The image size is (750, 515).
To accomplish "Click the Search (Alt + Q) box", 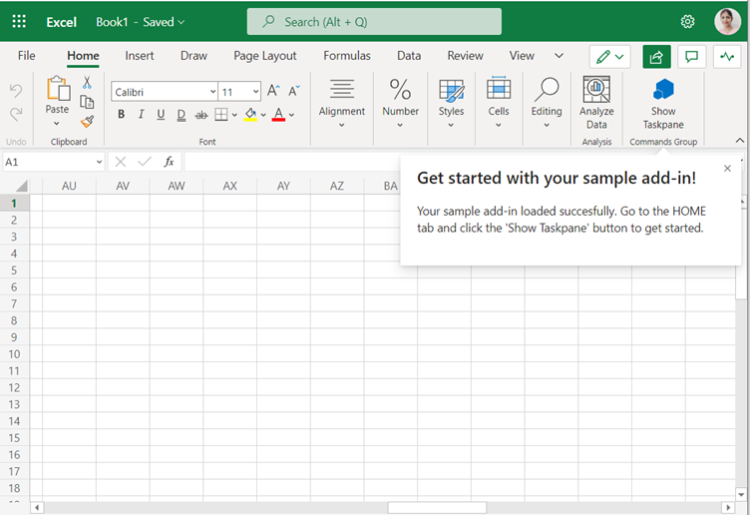I will [375, 21].
